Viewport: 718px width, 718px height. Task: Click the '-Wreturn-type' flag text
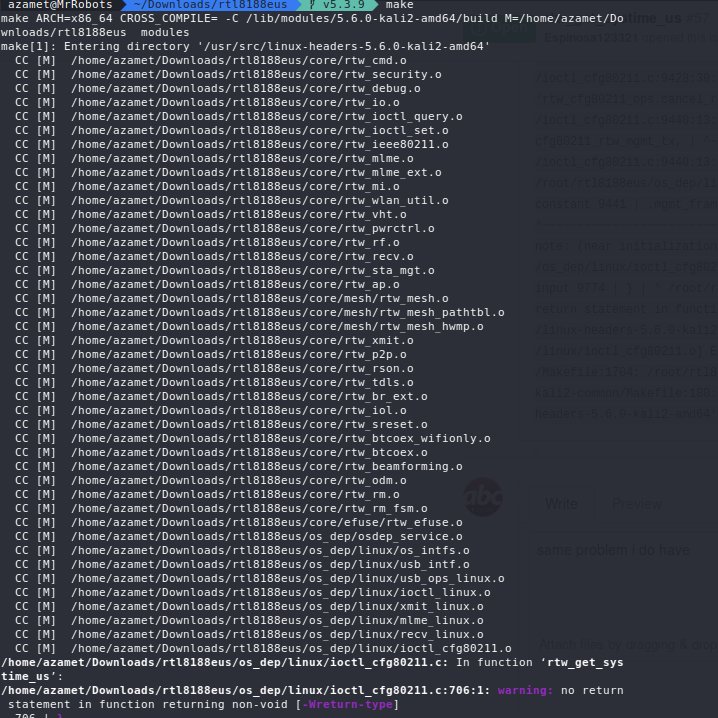coord(347,705)
